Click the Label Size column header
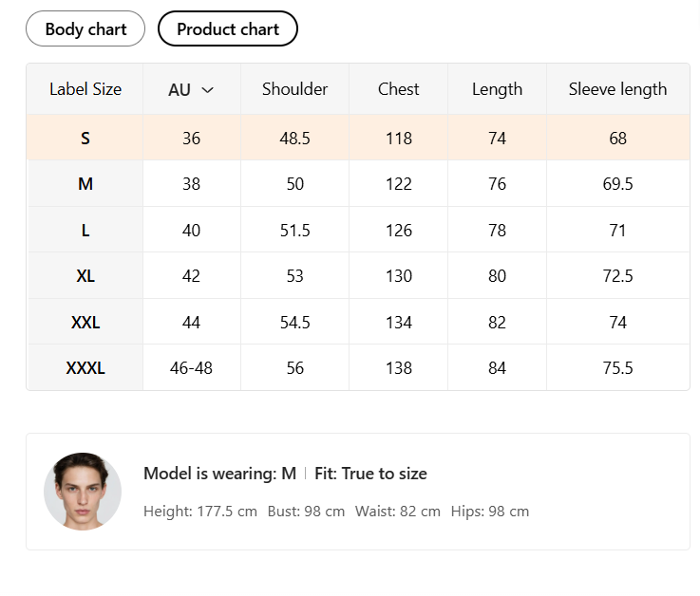 [85, 89]
